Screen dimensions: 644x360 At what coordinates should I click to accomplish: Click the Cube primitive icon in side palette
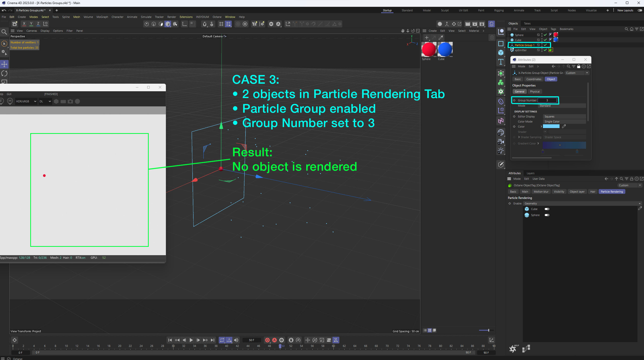tap(501, 52)
